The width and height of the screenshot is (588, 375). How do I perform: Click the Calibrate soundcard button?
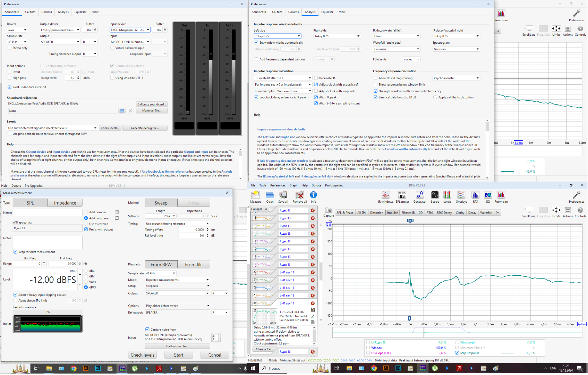coord(152,104)
